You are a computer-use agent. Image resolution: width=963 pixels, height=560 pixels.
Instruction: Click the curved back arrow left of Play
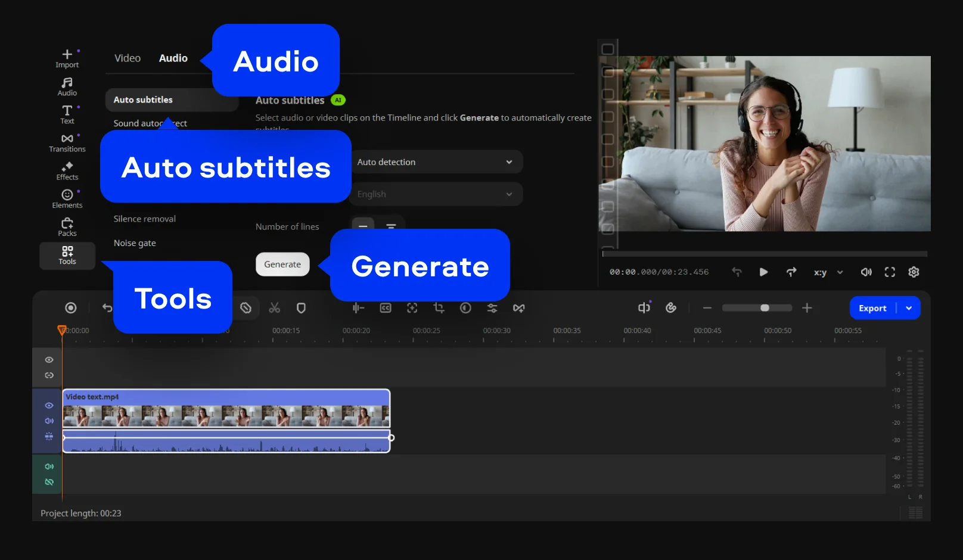point(737,272)
